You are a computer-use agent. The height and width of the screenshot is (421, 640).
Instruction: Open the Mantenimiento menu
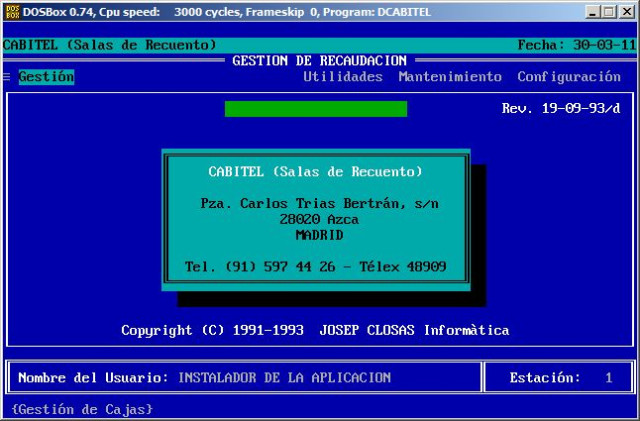450,77
